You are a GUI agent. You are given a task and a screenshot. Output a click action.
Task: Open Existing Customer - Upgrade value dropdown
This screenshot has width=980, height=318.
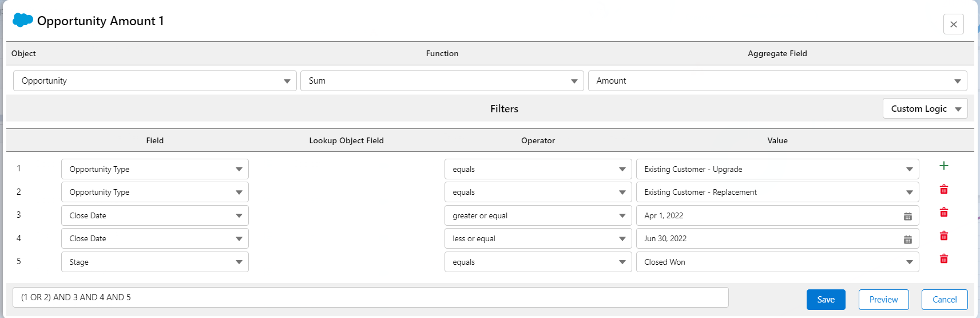pos(777,169)
